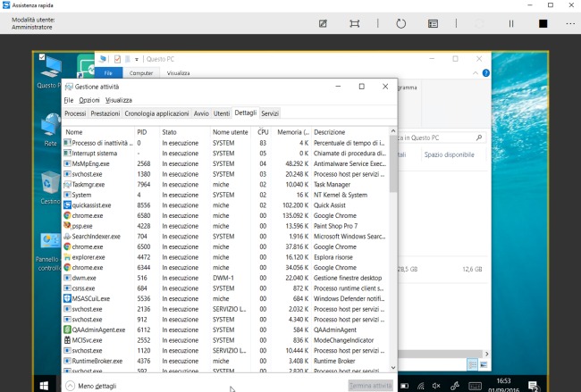581x392 pixels.
Task: Open the Visualizza menu in Gestione attività
Action: pos(119,100)
